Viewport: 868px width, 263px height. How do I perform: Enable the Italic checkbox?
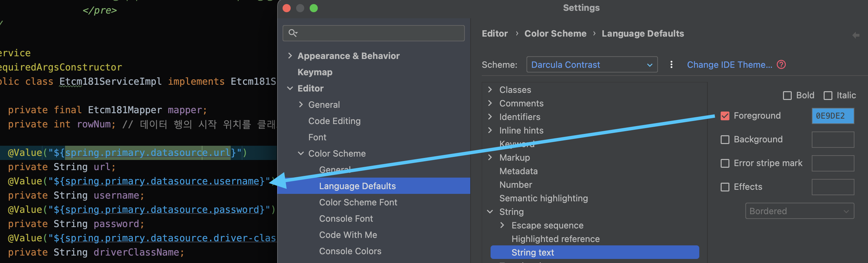coord(828,96)
